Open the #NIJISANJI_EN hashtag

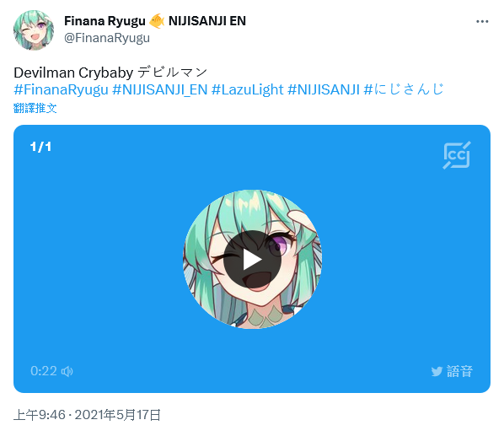pyautogui.click(x=160, y=89)
